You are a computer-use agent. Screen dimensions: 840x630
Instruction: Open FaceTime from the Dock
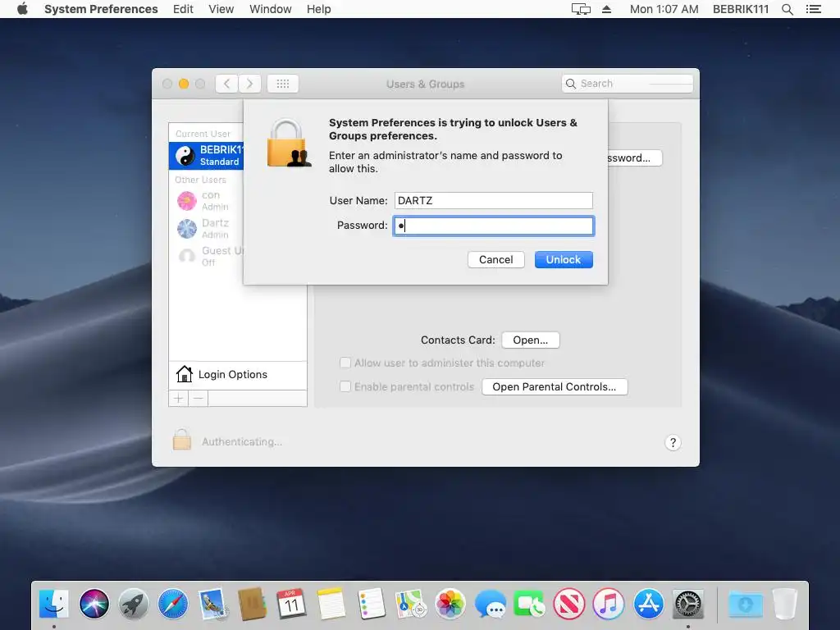[x=529, y=605]
